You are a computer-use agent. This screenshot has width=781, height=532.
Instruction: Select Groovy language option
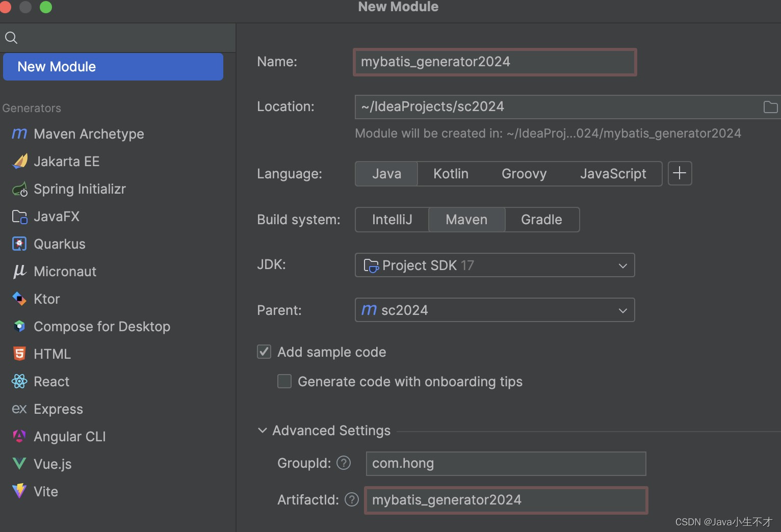[x=524, y=174]
